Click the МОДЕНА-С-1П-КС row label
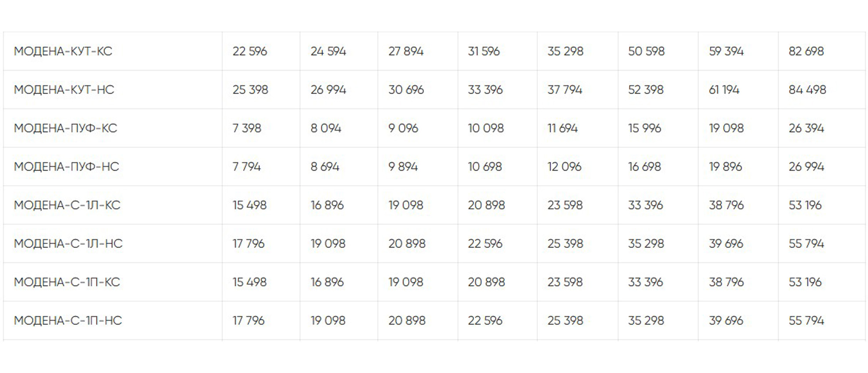Viewport: 868px width, 373px height. click(x=67, y=282)
